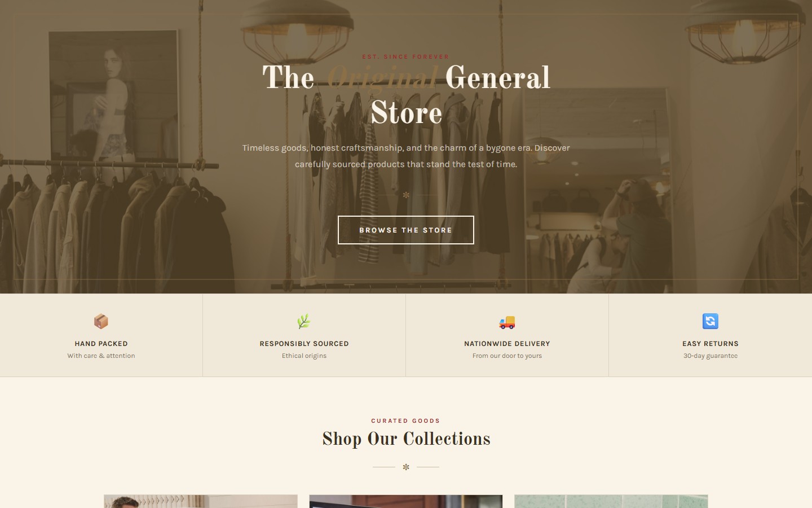The height and width of the screenshot is (508, 812).
Task: Click the Curated Goods label
Action: pyautogui.click(x=405, y=421)
